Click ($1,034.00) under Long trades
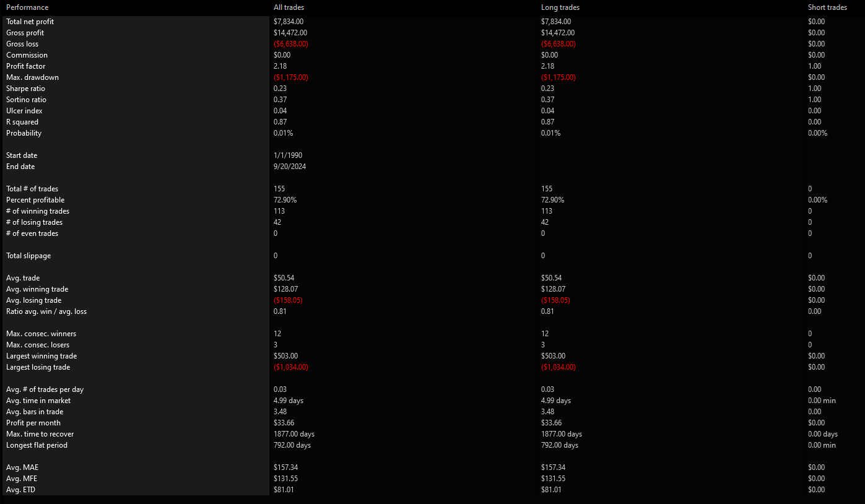 (x=559, y=367)
